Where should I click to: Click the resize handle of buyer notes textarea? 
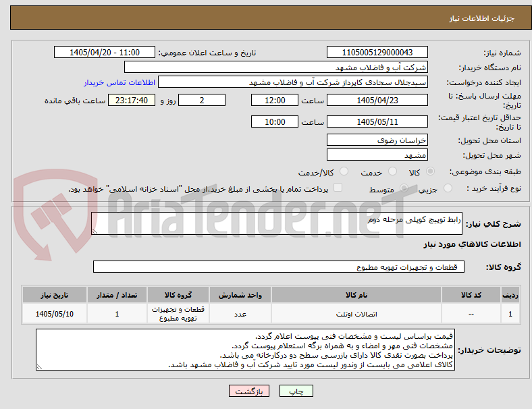tap(39, 367)
